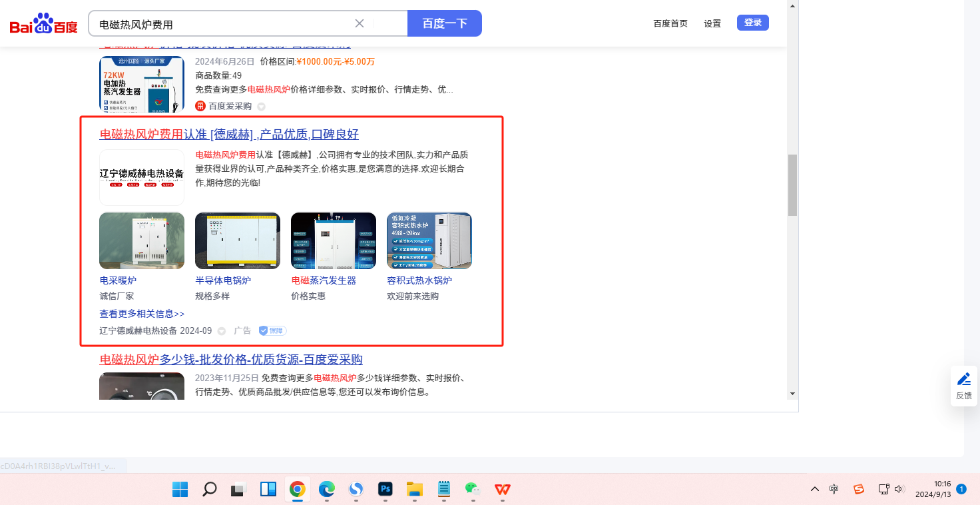980x505 pixels.
Task: Click the 保障 shield badge
Action: (x=272, y=330)
